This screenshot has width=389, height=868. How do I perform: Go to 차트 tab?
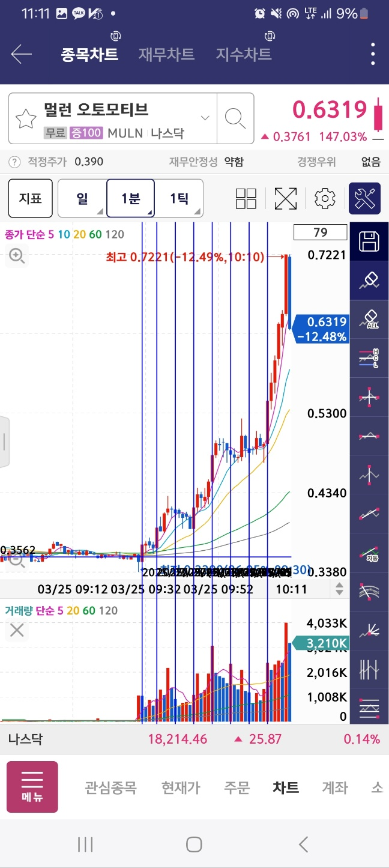[286, 788]
